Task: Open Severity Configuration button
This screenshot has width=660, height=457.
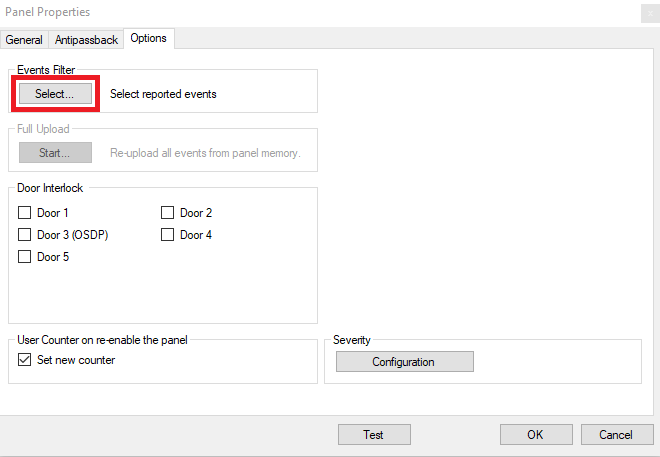Action: [405, 361]
